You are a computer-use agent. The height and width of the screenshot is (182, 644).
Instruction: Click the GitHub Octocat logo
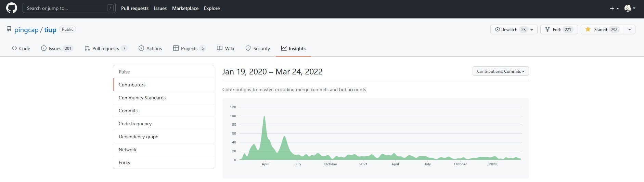pos(12,8)
